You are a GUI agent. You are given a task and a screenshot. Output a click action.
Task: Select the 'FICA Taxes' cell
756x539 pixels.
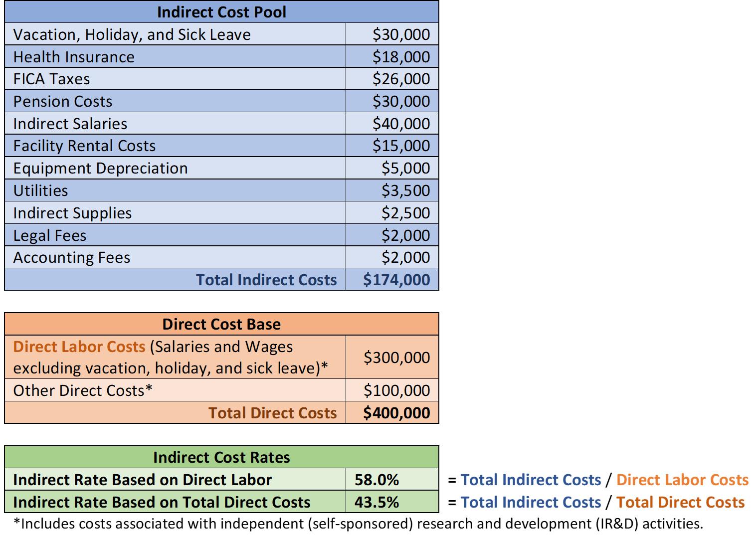tap(175, 79)
